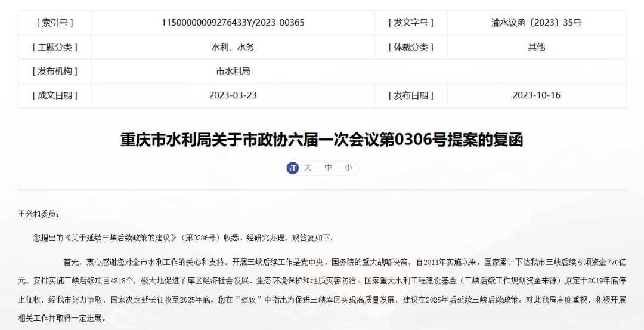
Task: Click the 发布机构 label cell
Action: point(55,71)
